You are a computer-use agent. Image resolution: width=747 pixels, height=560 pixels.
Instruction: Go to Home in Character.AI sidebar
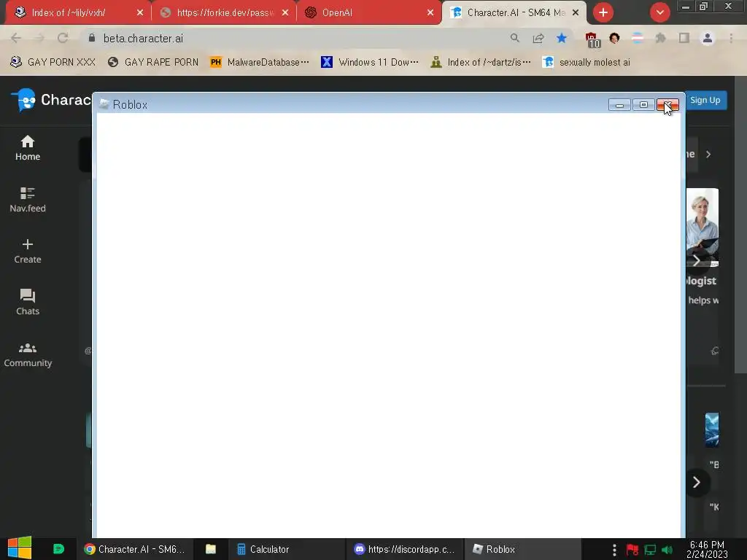[28, 148]
